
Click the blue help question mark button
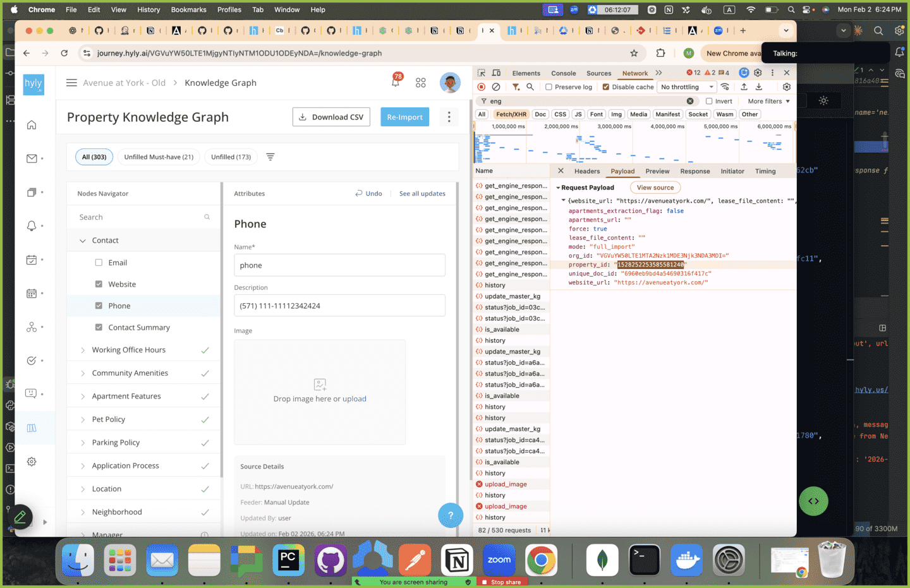click(x=450, y=515)
